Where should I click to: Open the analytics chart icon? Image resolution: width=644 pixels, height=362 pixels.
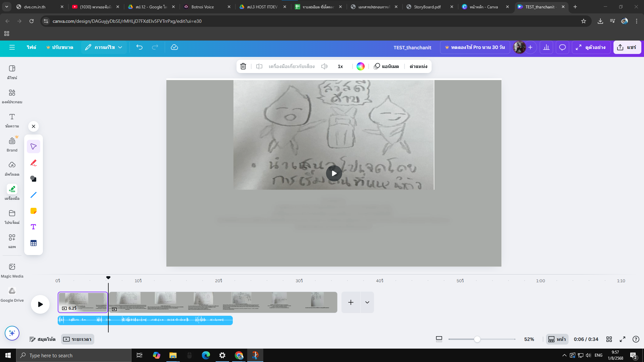(546, 47)
